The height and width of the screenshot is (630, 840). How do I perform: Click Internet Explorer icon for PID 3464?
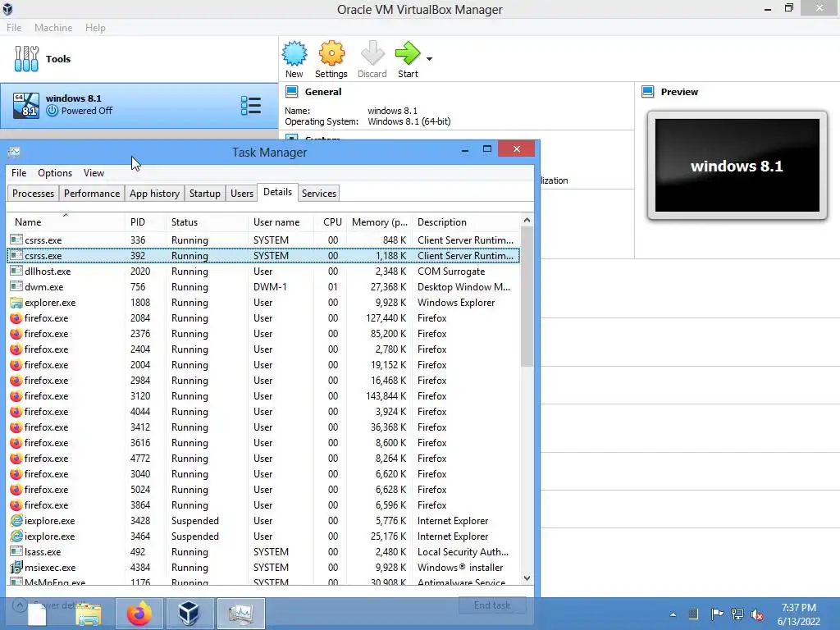click(16, 536)
